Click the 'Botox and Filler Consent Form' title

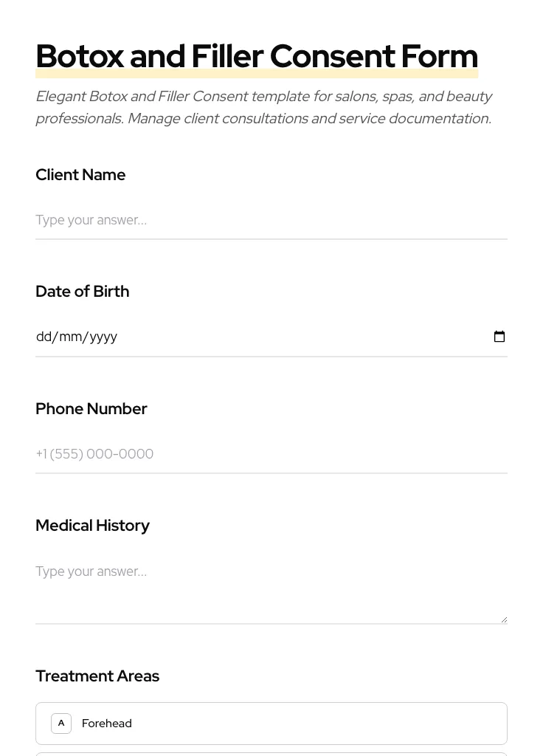click(257, 56)
